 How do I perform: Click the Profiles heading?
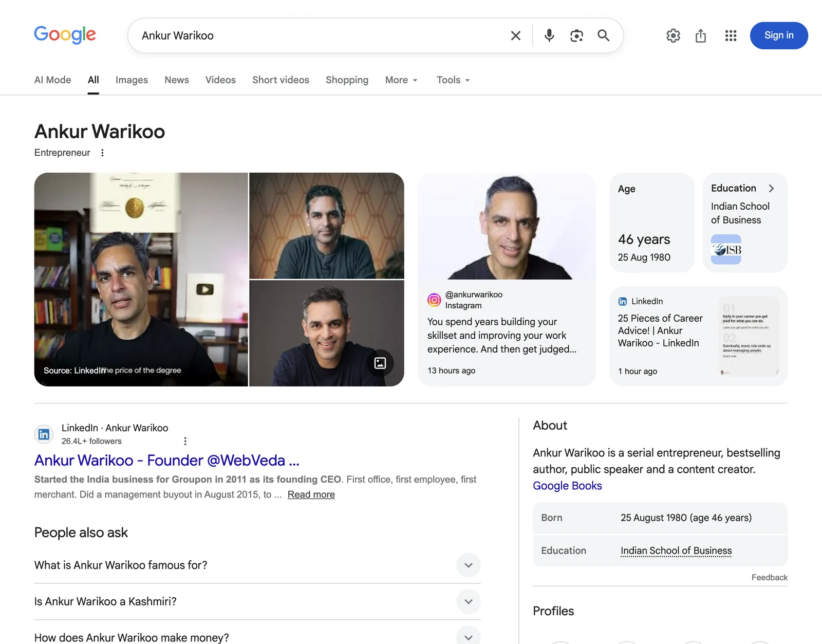pyautogui.click(x=553, y=611)
